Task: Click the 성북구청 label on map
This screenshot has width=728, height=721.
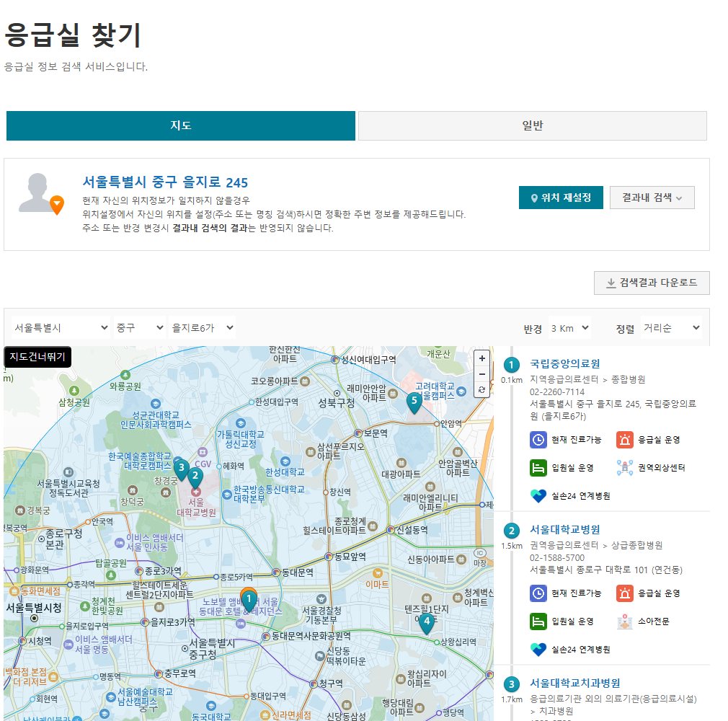Action: 336,403
